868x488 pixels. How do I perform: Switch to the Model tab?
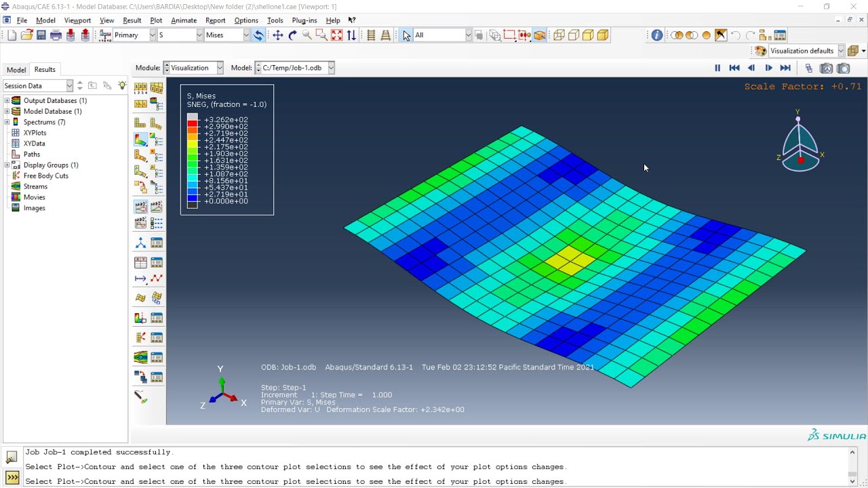16,70
